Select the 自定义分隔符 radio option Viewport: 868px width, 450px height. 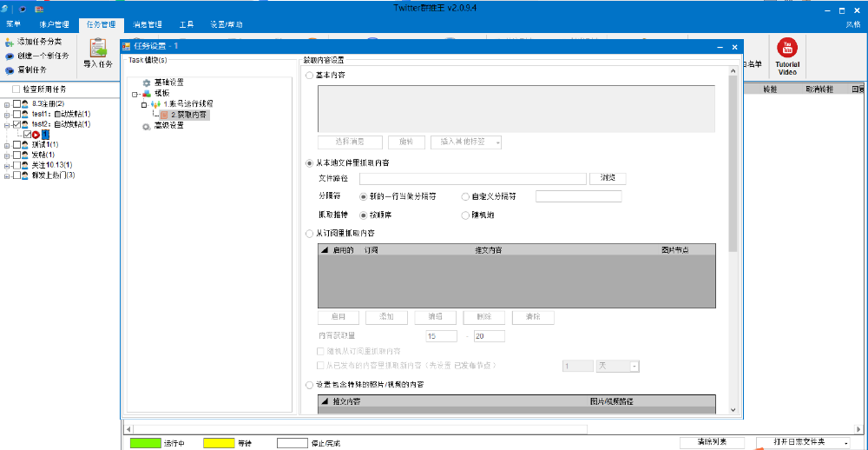click(x=465, y=196)
